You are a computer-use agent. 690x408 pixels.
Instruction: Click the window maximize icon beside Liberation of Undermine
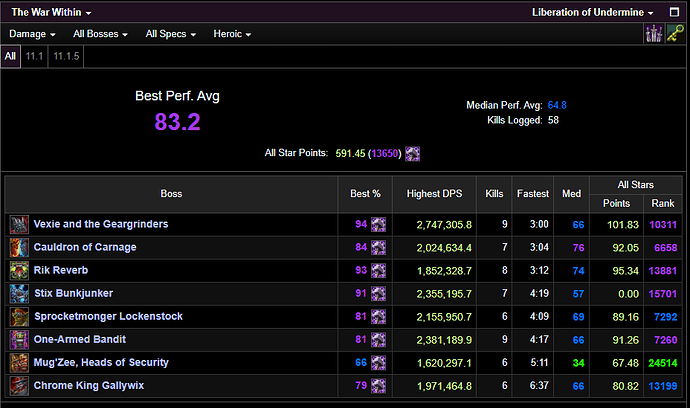[x=674, y=12]
